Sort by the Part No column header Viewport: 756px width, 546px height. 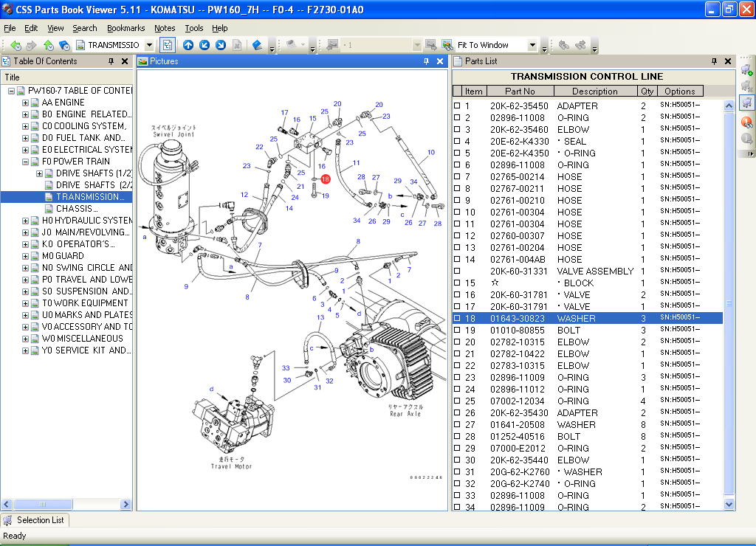pos(520,91)
